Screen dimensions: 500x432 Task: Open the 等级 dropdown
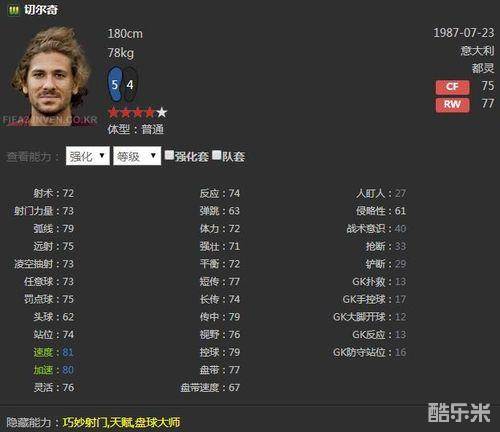[x=137, y=156]
